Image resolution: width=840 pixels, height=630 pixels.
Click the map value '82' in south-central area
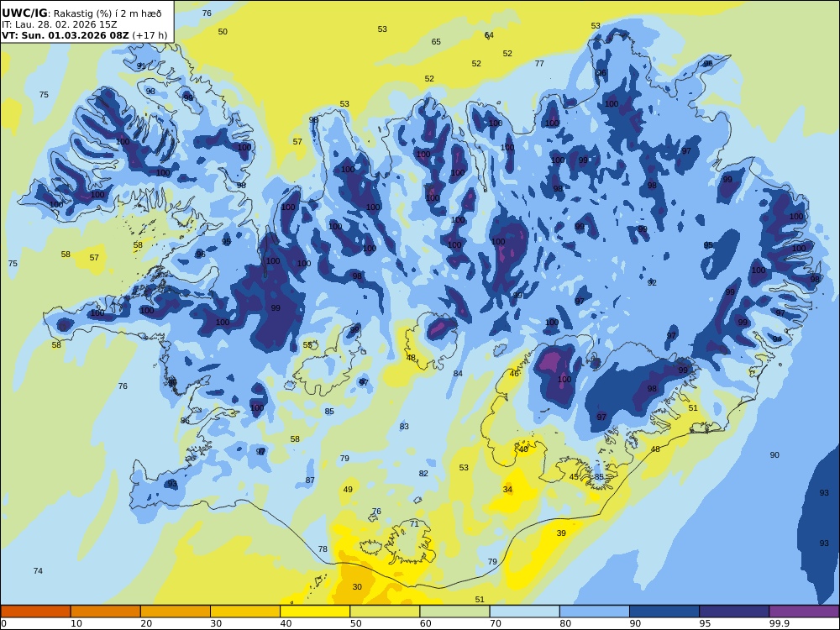pos(423,474)
